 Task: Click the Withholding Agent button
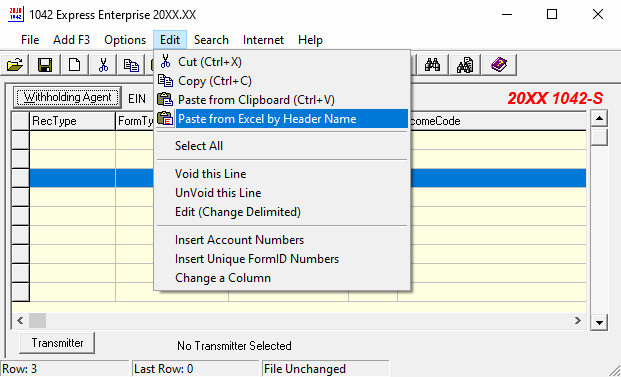pos(67,97)
